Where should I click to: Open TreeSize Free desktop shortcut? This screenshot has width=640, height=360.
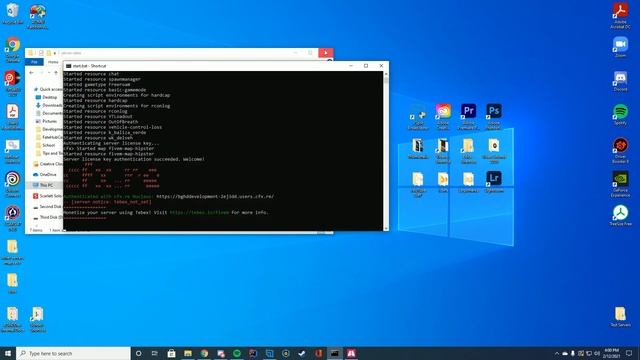(x=620, y=215)
